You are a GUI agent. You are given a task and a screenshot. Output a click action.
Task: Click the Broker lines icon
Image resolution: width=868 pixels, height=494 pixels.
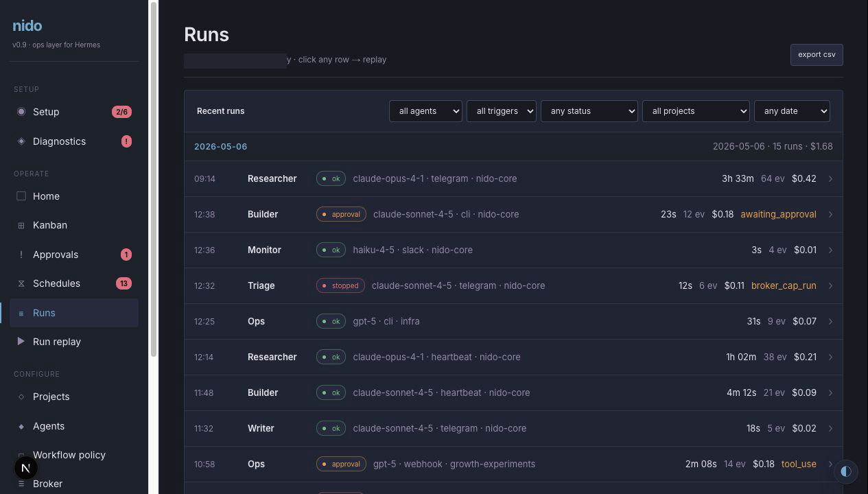[21, 484]
